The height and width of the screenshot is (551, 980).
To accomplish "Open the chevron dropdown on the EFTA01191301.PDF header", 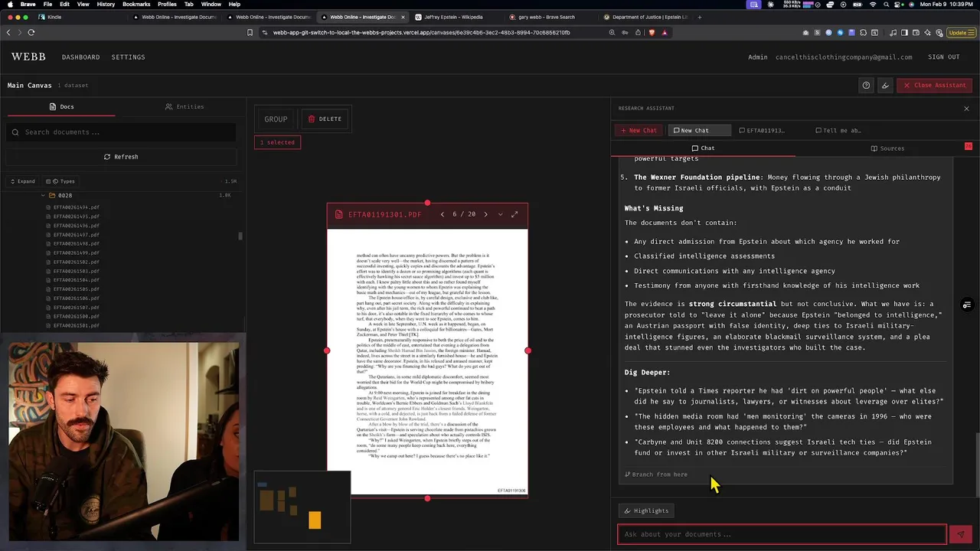I will [x=500, y=214].
